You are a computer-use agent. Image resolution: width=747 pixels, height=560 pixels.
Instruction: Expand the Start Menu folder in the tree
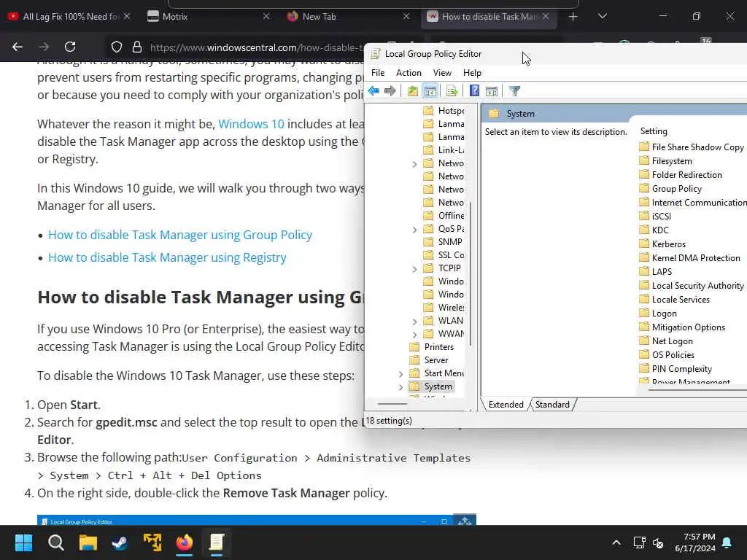[x=400, y=374]
